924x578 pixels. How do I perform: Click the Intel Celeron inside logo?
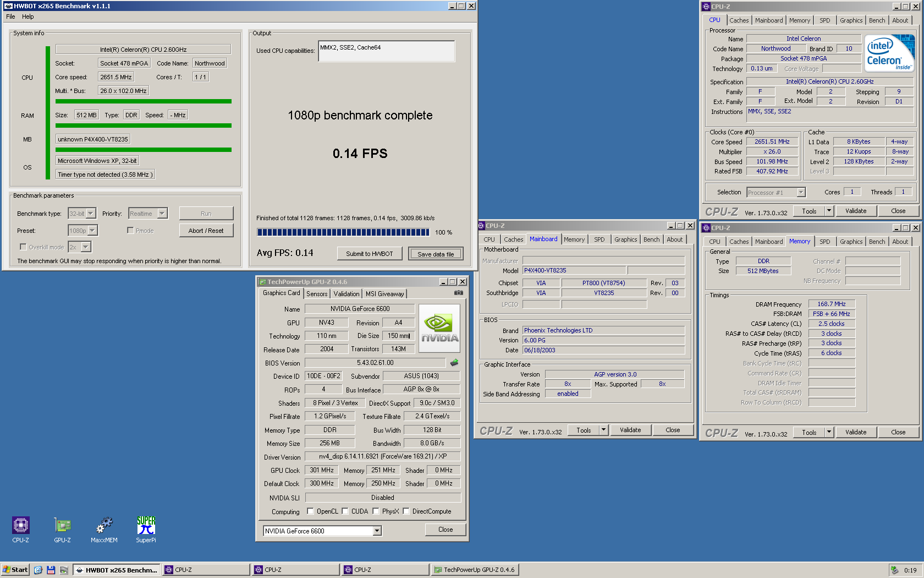pyautogui.click(x=890, y=53)
